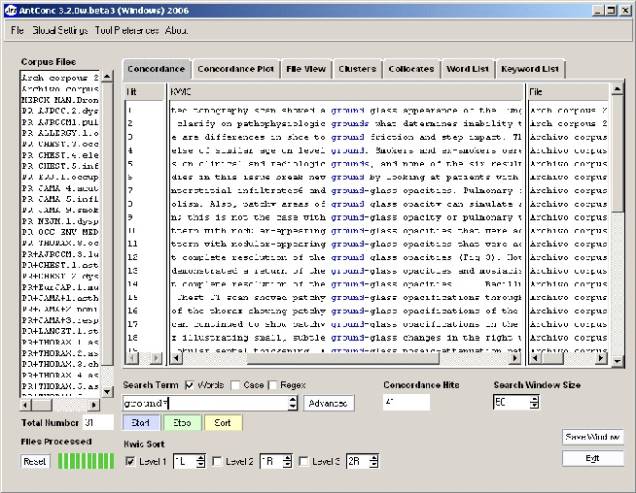Uncheck the Level 1 Kwic Sort checkbox
Image resolution: width=636 pixels, height=493 pixels.
pyautogui.click(x=129, y=461)
